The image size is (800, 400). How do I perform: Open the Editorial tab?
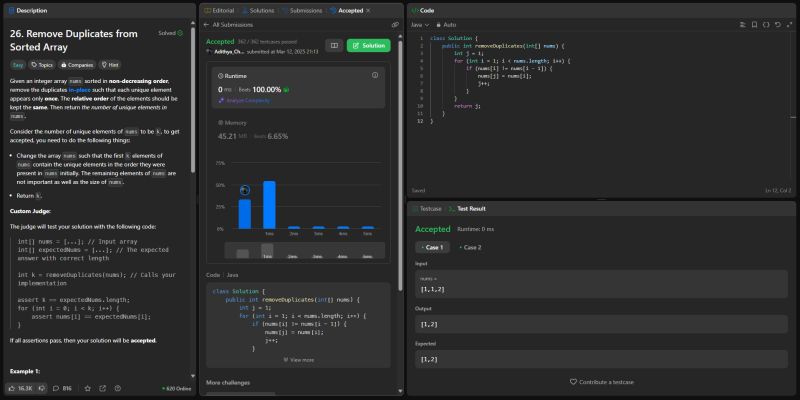coord(219,10)
